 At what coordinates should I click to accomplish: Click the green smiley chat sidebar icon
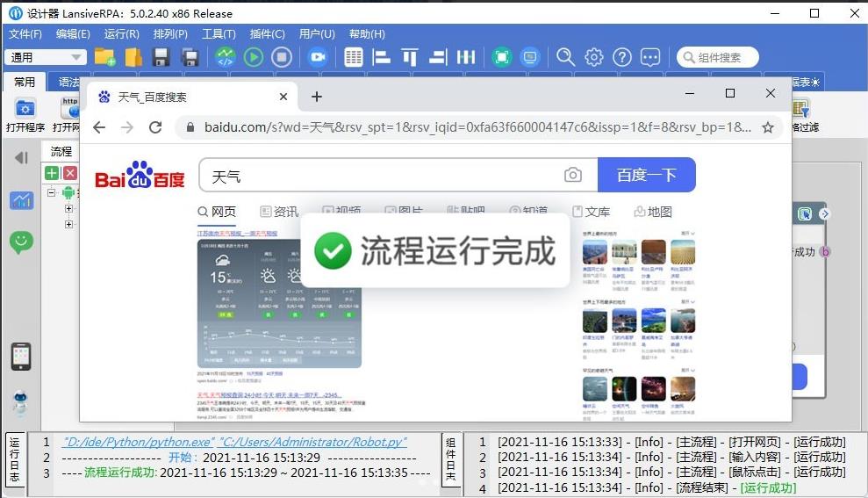(x=21, y=242)
